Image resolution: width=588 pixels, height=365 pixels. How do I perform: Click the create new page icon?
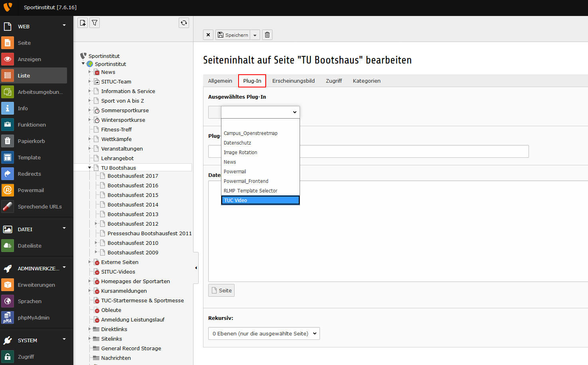83,23
